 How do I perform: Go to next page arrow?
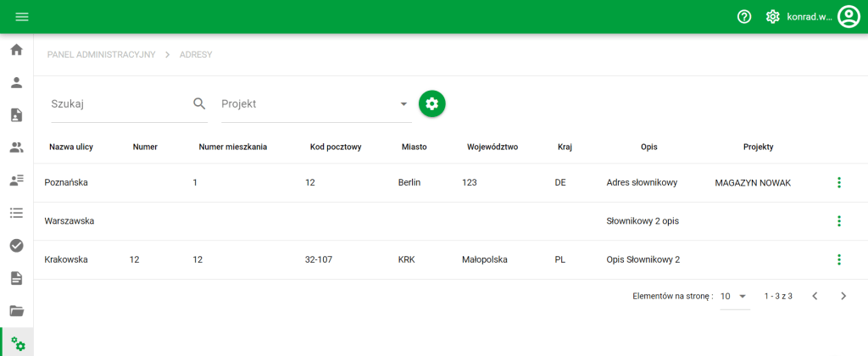click(843, 296)
